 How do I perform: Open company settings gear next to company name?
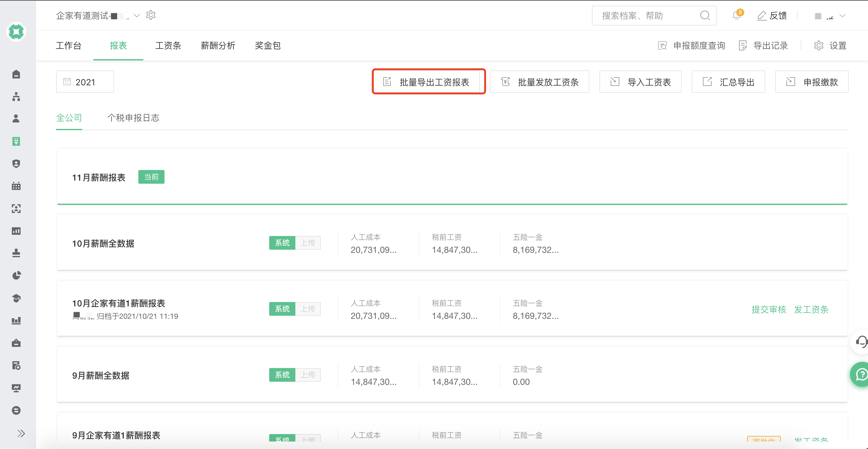(150, 16)
